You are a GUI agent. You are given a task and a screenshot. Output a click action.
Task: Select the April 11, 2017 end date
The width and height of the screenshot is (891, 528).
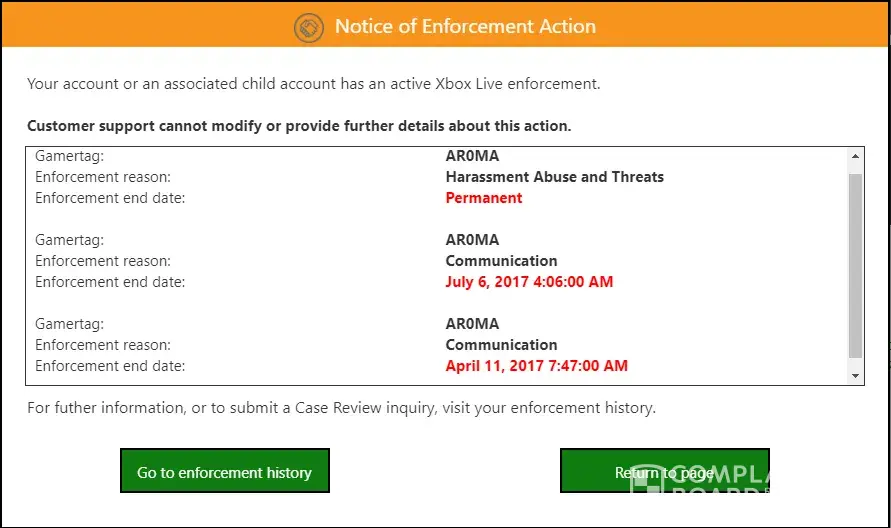tap(536, 366)
